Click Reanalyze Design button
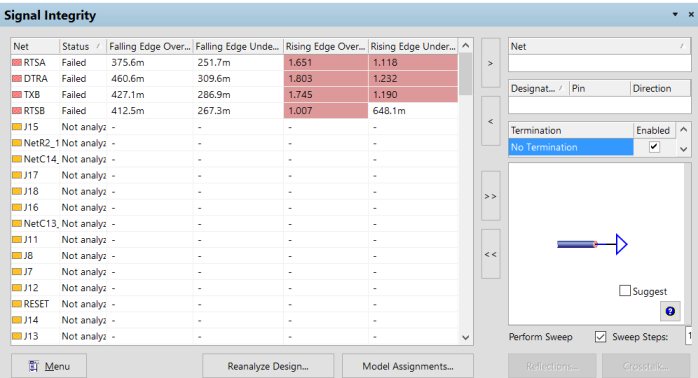Viewport: 698px width, 378px height. (x=268, y=366)
